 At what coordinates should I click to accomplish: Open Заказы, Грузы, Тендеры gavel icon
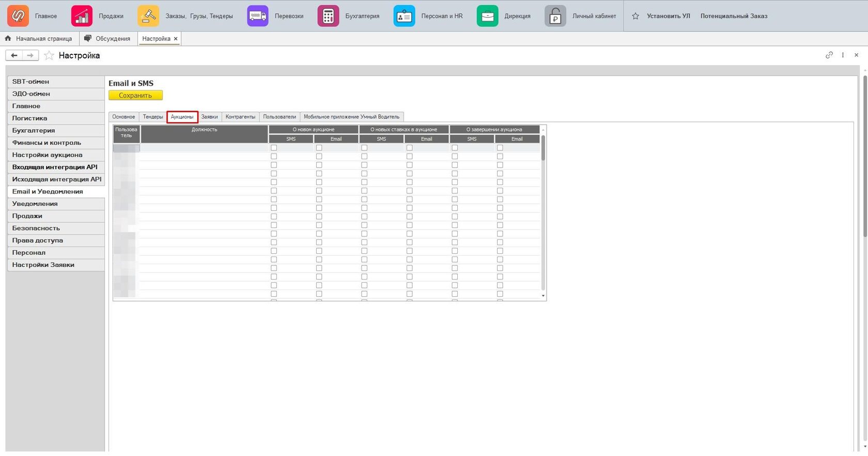pyautogui.click(x=148, y=16)
